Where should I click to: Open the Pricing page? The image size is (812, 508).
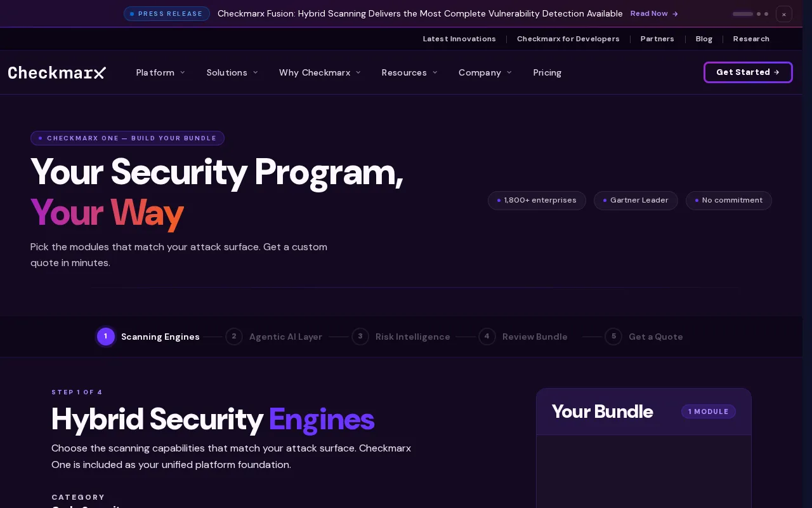(547, 72)
